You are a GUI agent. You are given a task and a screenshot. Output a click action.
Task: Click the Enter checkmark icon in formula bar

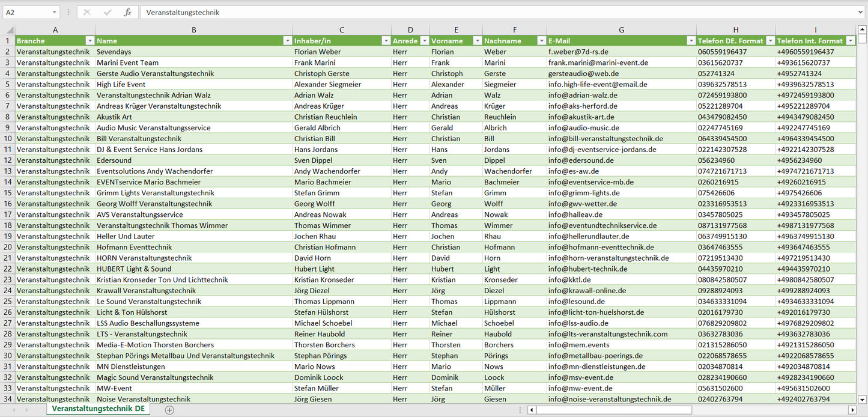(x=108, y=12)
